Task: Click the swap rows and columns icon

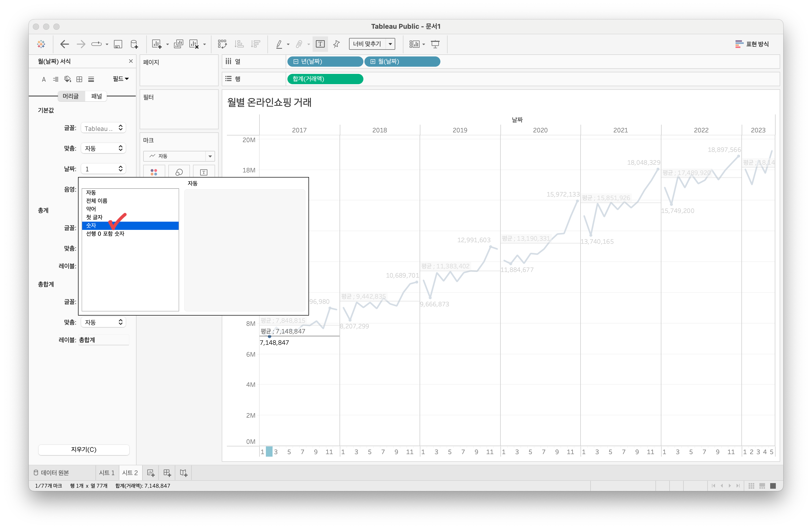Action: pyautogui.click(x=222, y=44)
